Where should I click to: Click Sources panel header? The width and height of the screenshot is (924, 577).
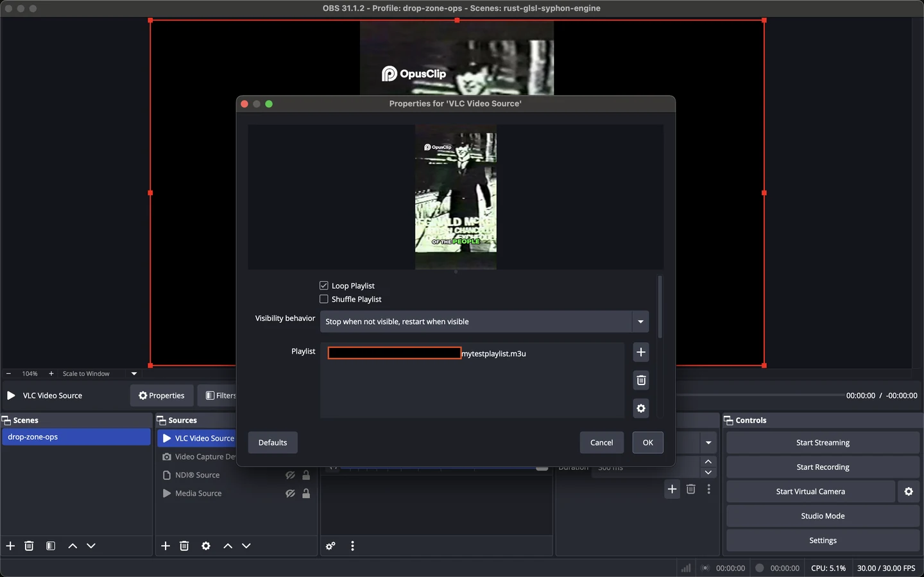click(x=196, y=420)
